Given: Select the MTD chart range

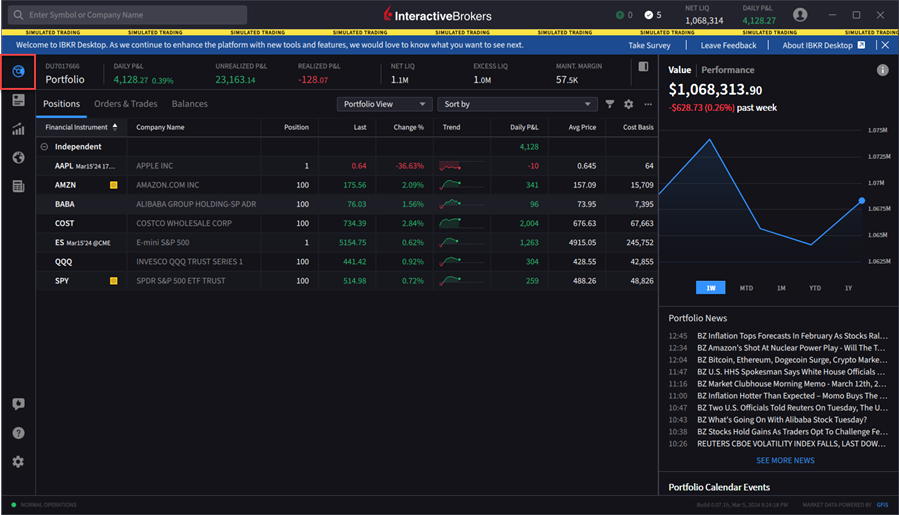Looking at the screenshot, I should click(746, 288).
